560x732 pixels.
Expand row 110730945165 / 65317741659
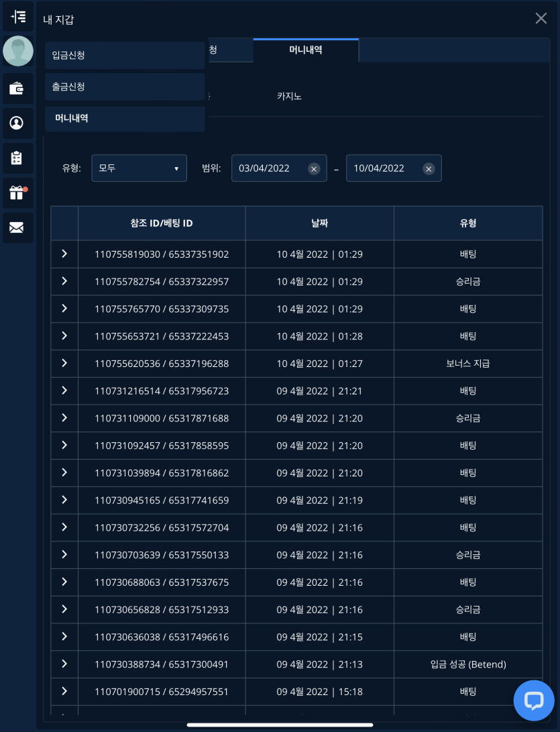64,500
